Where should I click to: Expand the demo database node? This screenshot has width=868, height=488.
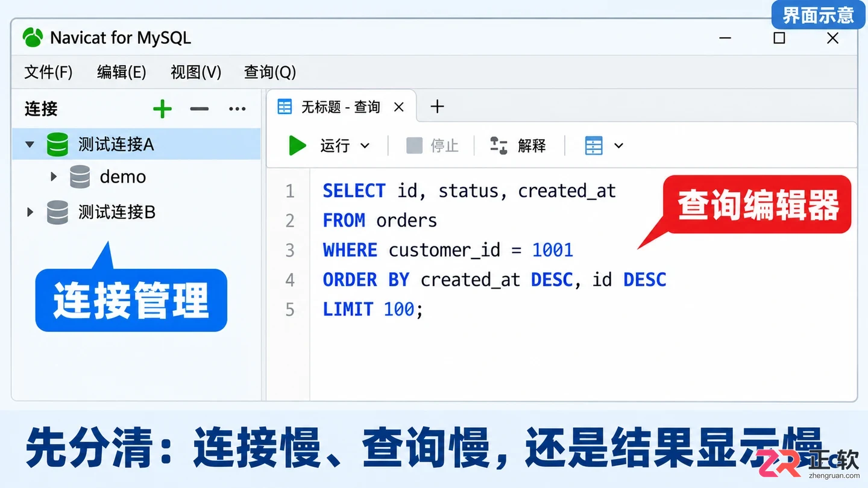tap(54, 177)
